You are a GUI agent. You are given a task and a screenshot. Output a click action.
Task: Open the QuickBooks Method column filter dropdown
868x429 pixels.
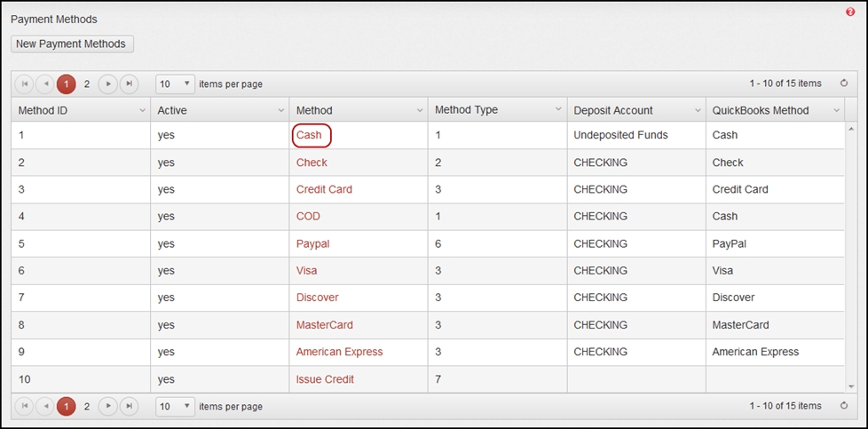point(836,110)
